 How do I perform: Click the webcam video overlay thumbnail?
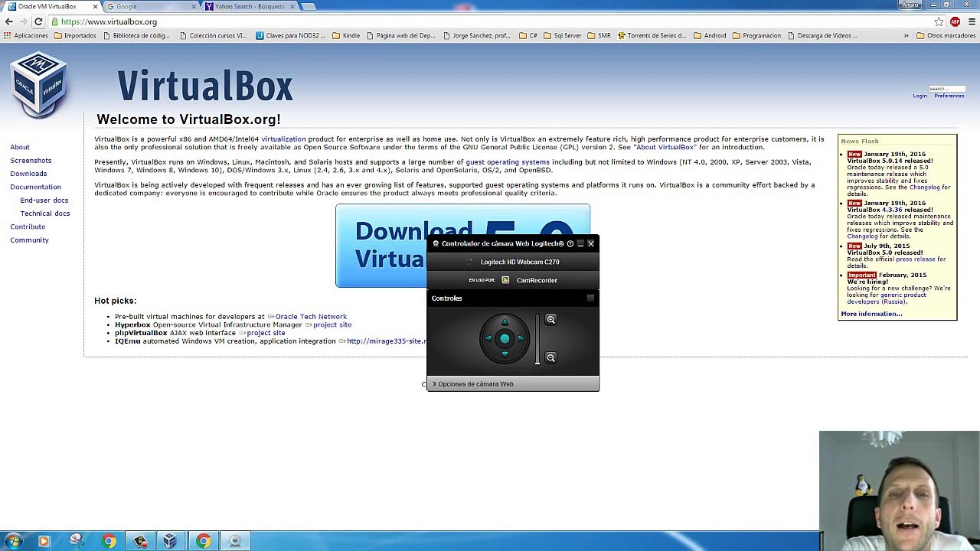(x=900, y=491)
